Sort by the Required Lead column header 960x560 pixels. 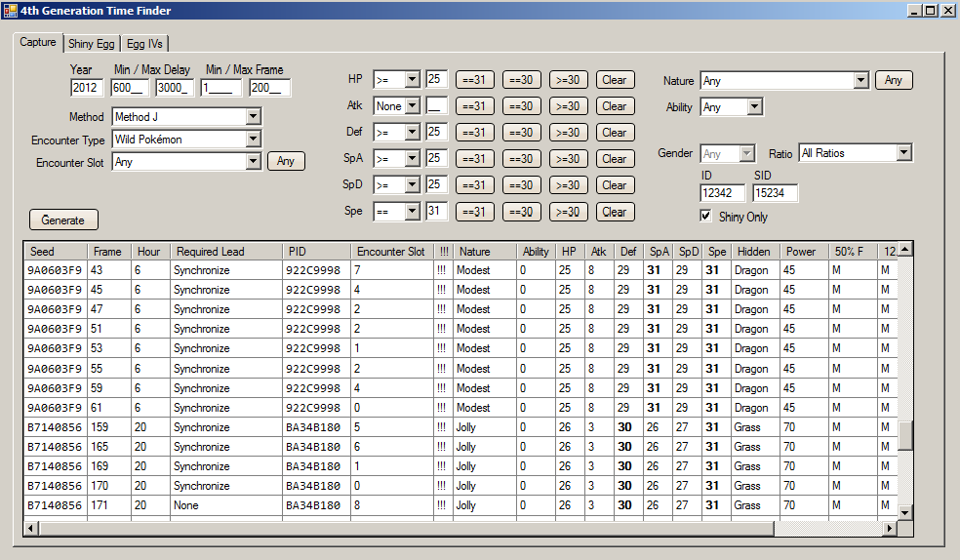point(226,252)
